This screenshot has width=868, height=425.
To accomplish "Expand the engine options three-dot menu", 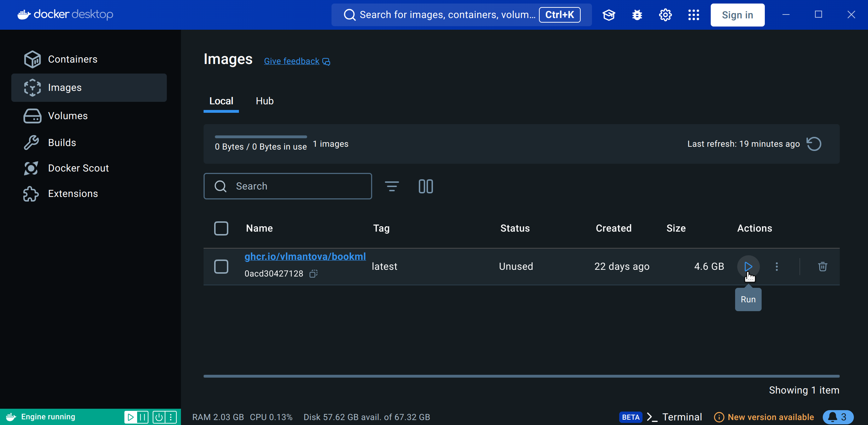I will click(171, 417).
